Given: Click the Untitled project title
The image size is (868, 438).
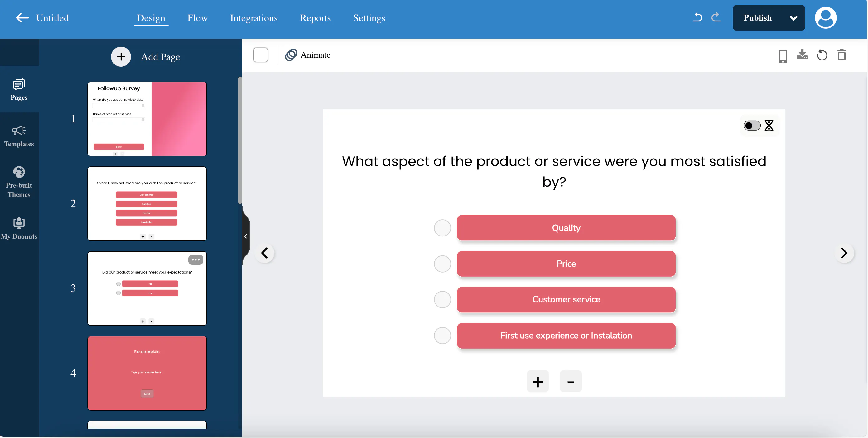Looking at the screenshot, I should click(x=52, y=18).
